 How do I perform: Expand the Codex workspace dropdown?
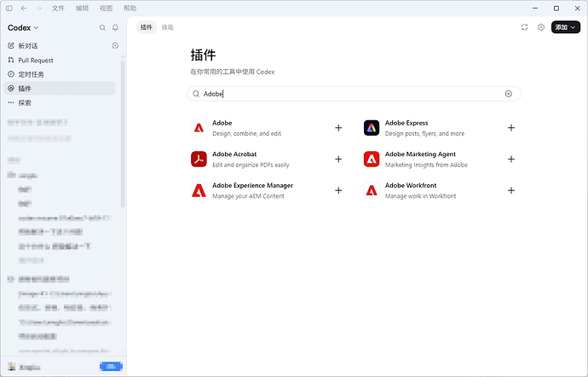[x=23, y=28]
